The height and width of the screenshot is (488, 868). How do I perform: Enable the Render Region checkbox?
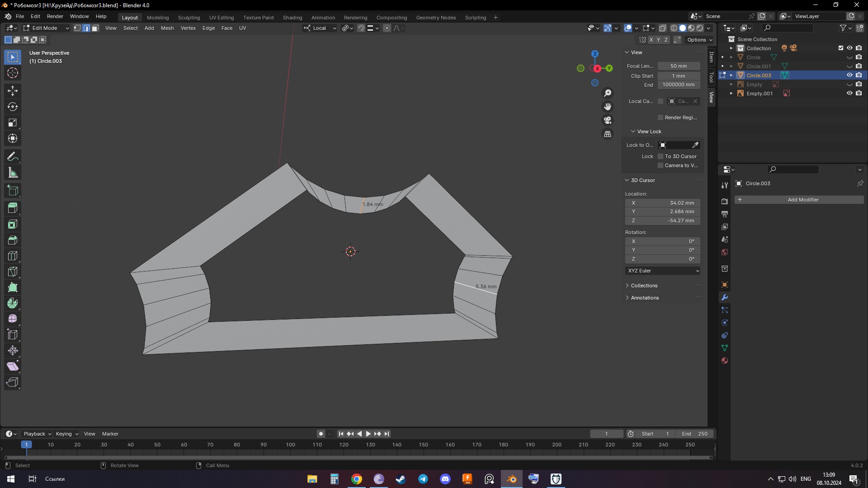(x=660, y=117)
